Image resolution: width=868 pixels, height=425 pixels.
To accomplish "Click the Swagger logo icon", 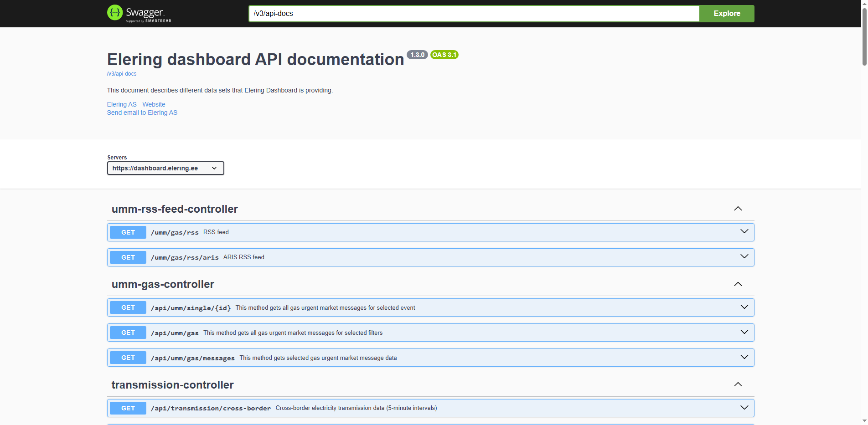I will [x=115, y=13].
